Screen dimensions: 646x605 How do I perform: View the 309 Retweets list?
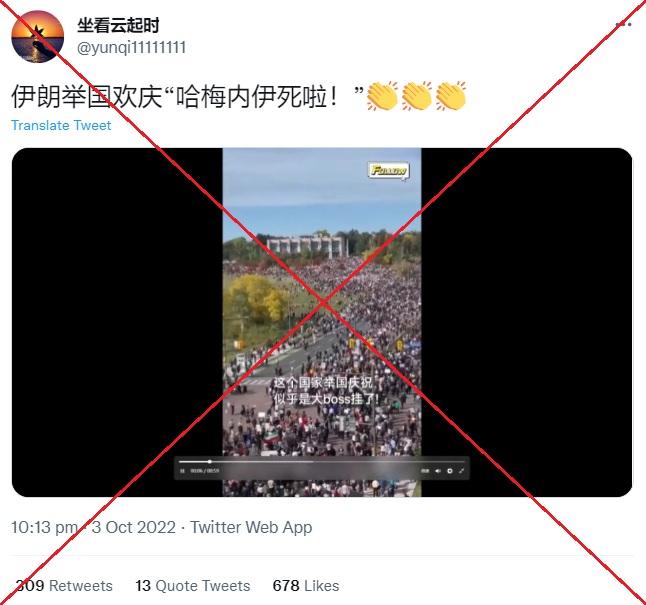64,586
